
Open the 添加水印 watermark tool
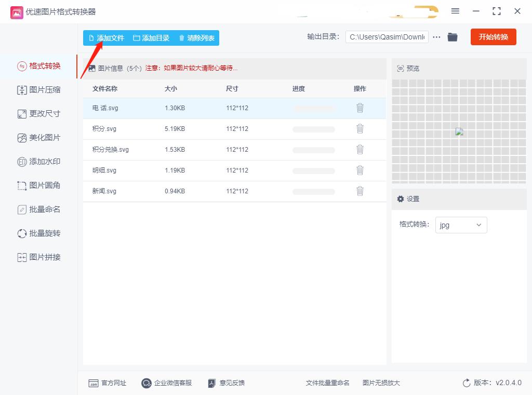coord(39,161)
